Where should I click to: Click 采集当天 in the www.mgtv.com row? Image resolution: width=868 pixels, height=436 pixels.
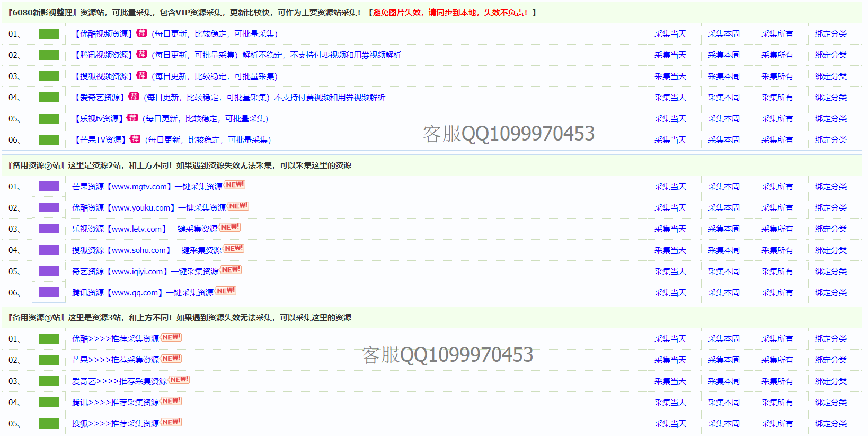pyautogui.click(x=670, y=187)
